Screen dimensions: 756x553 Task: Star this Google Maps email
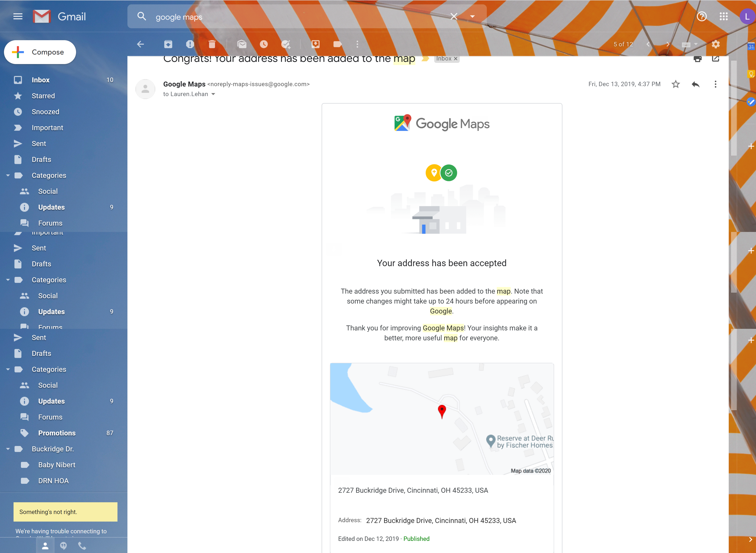click(676, 84)
